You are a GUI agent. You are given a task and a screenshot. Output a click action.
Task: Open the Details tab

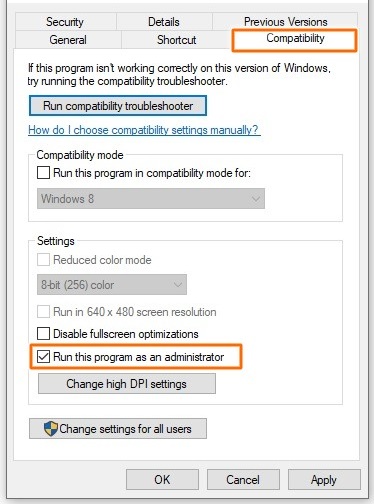[x=164, y=22]
